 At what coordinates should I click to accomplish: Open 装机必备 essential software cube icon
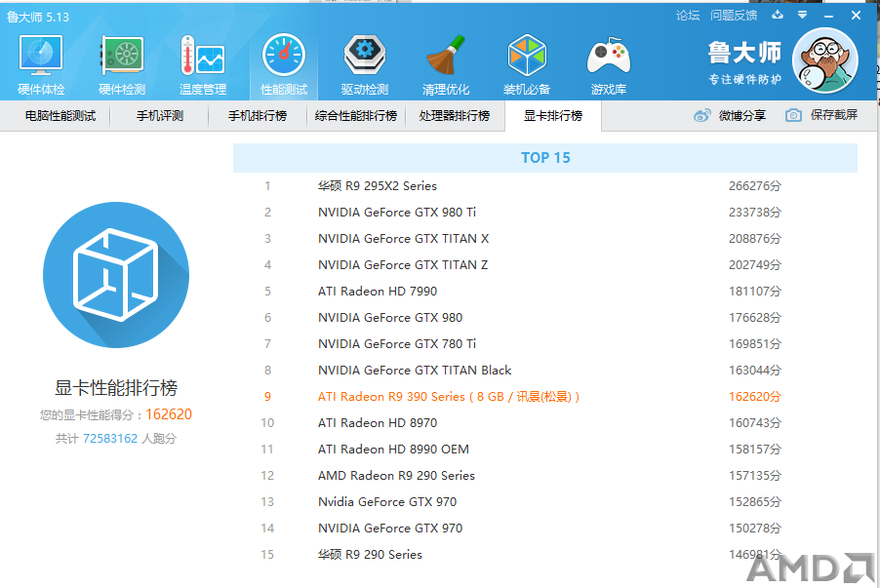527,55
